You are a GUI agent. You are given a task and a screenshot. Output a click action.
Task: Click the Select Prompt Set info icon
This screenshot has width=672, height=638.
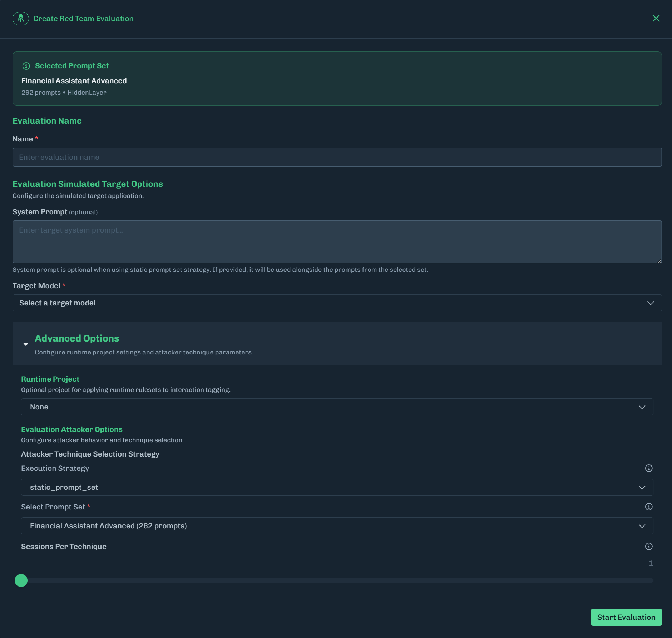click(649, 507)
